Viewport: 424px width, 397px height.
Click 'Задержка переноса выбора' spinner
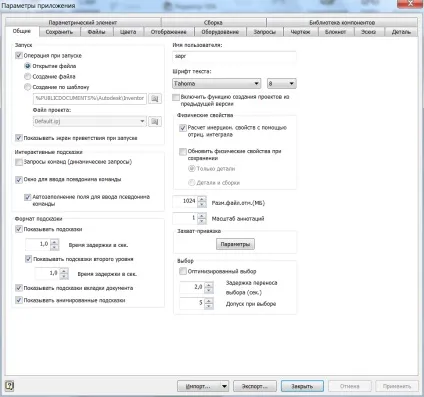click(209, 287)
